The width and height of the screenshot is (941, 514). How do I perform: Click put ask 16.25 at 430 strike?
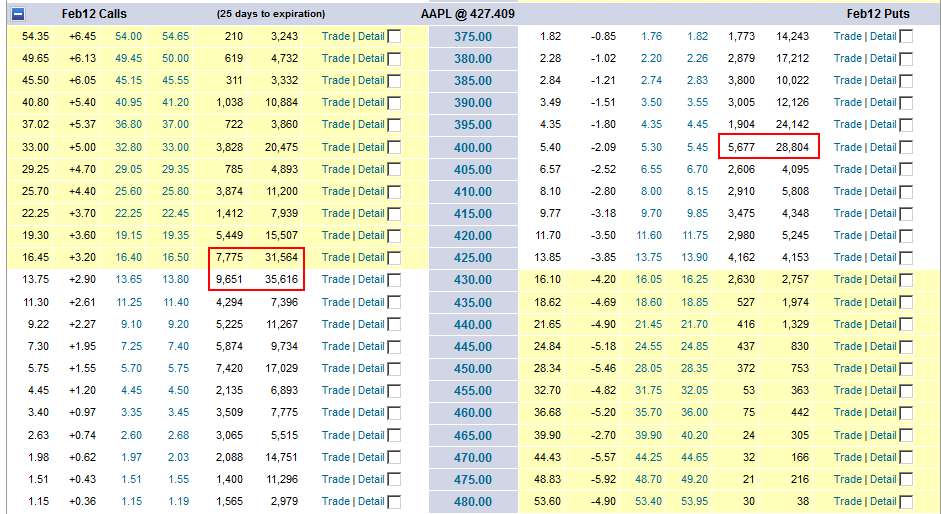click(694, 279)
